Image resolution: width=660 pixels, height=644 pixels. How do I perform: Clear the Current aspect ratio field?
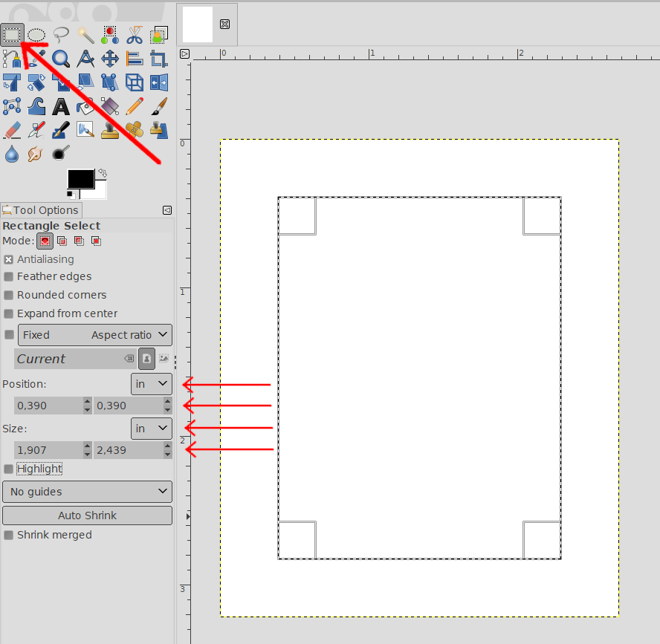point(129,359)
